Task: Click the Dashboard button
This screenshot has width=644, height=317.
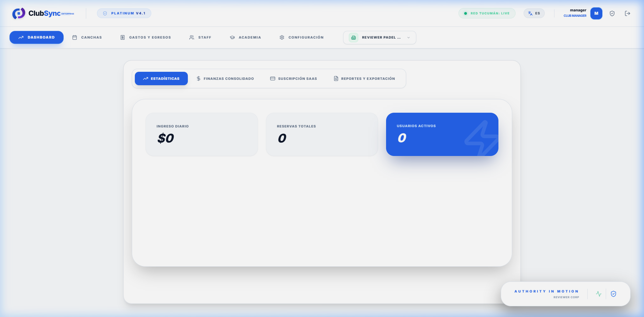Action: (36, 37)
